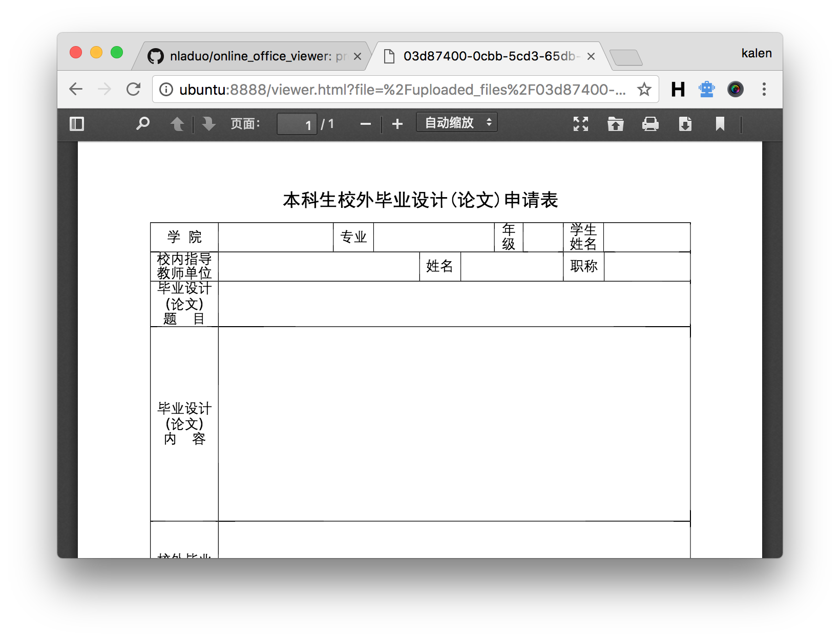Zoom out with the minus button
This screenshot has height=640, width=840.
[x=365, y=124]
